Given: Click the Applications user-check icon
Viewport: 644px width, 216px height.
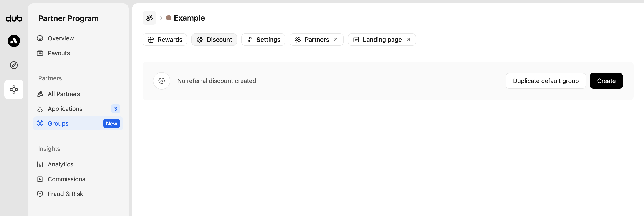Looking at the screenshot, I should (x=40, y=108).
